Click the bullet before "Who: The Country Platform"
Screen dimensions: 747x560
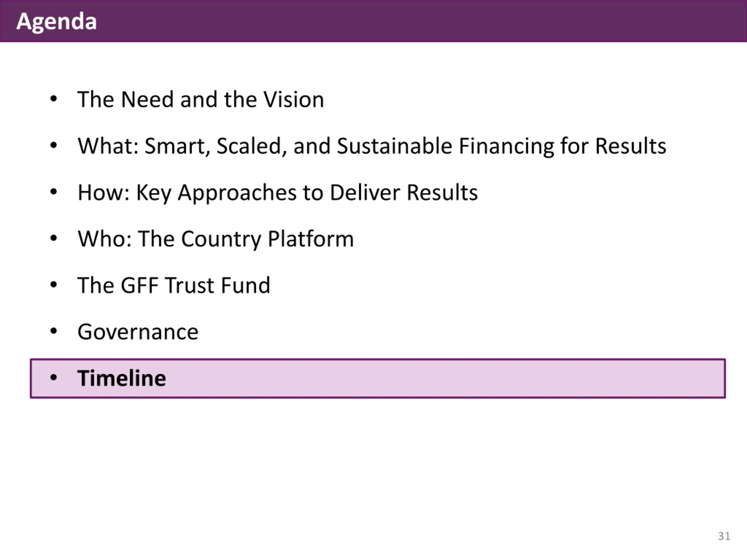[53, 238]
